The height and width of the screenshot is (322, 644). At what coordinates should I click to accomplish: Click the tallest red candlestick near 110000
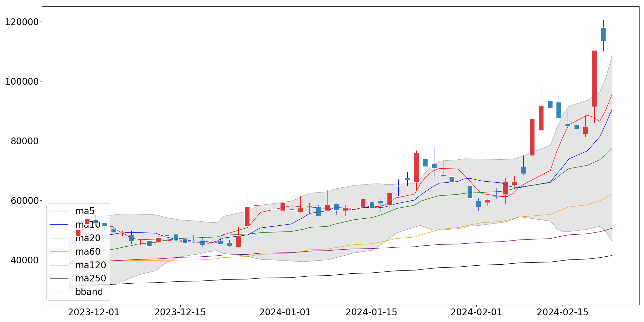(594, 79)
